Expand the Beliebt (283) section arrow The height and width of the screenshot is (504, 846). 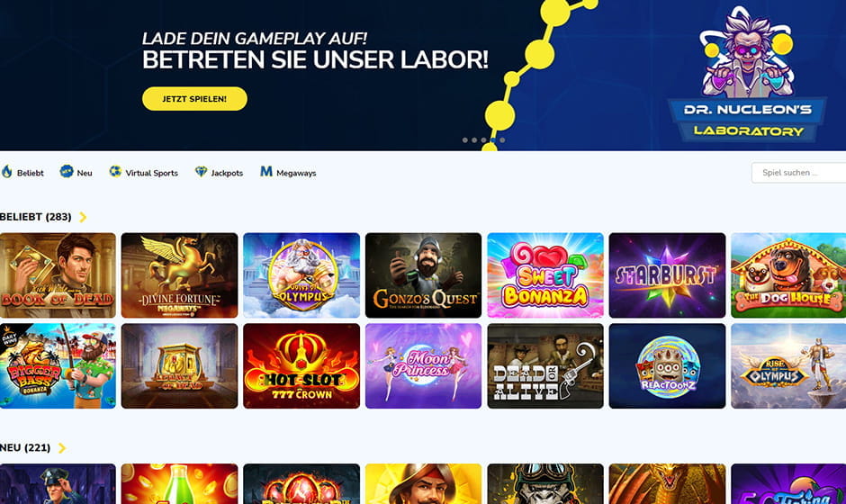(x=83, y=217)
